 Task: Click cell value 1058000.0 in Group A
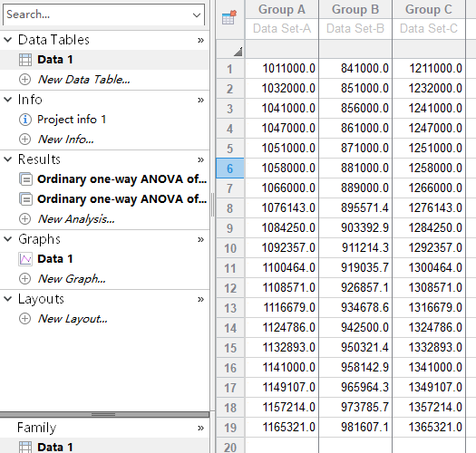pyautogui.click(x=282, y=169)
